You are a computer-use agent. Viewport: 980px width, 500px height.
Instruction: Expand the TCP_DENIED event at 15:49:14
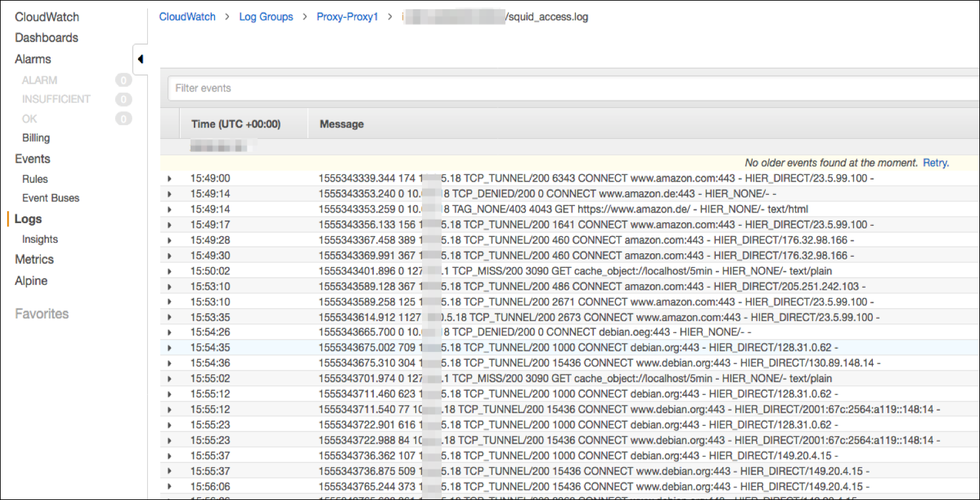click(169, 193)
